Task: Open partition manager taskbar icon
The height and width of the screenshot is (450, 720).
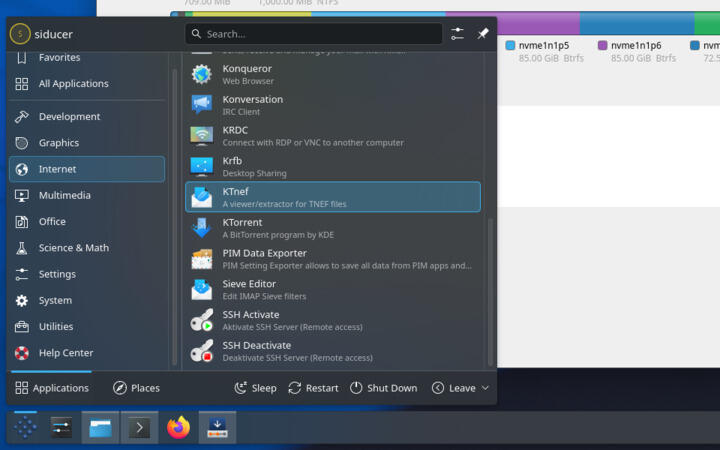Action: [x=218, y=428]
